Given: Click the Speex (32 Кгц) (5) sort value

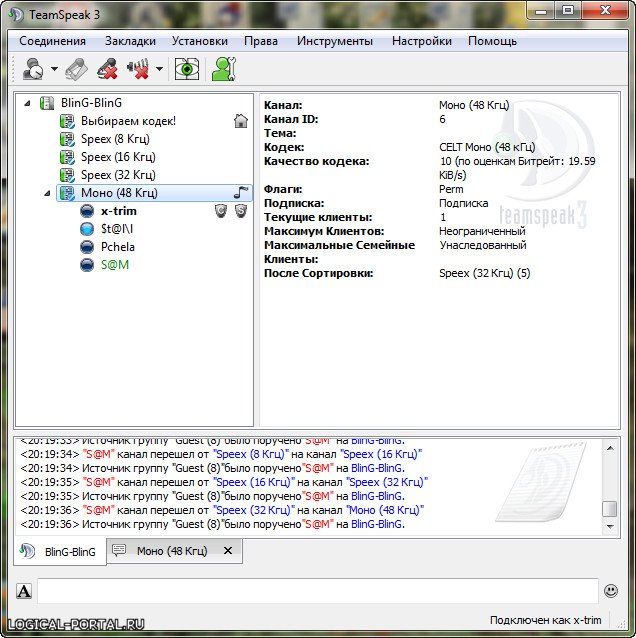Looking at the screenshot, I should (485, 273).
